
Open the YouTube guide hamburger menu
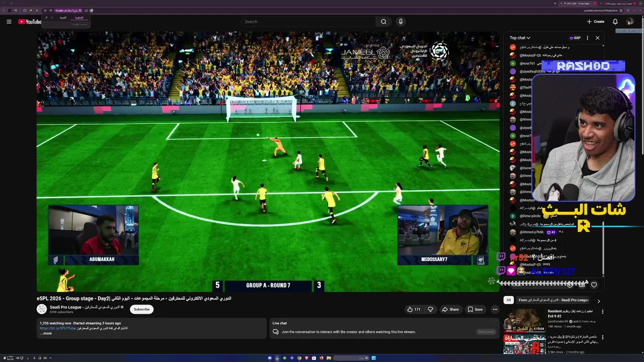[x=9, y=22]
